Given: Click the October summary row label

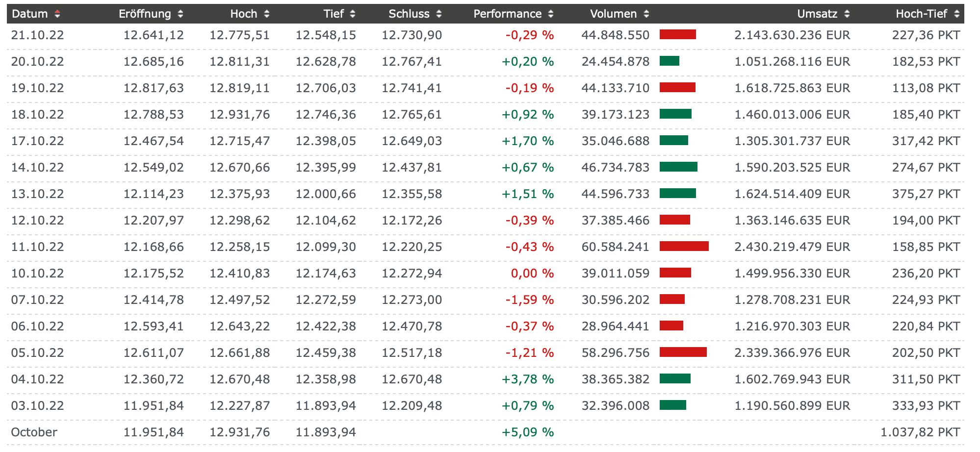Looking at the screenshot, I should coord(34,432).
